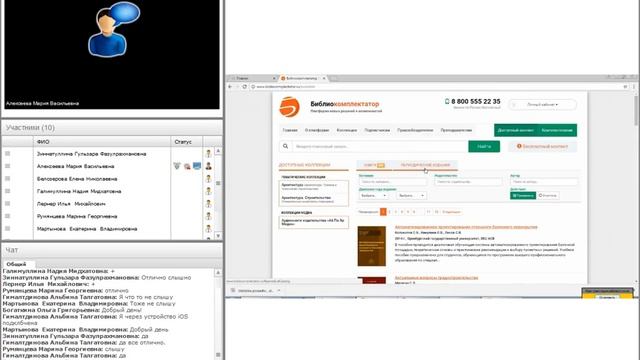Click the green Комплектование button

coord(557,130)
